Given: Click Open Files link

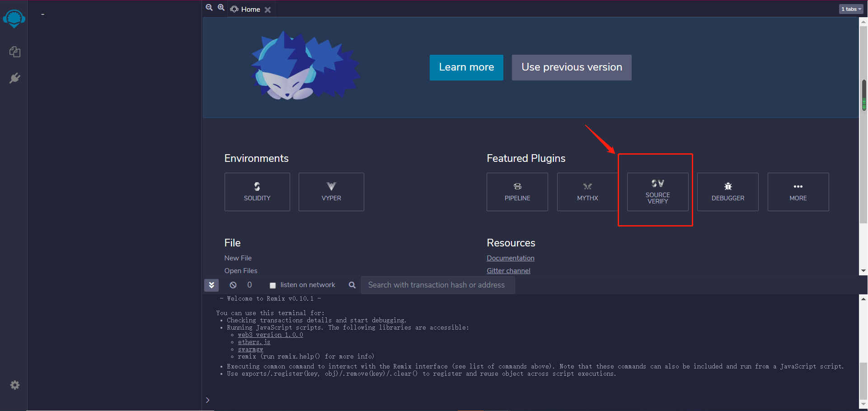Looking at the screenshot, I should click(x=241, y=271).
